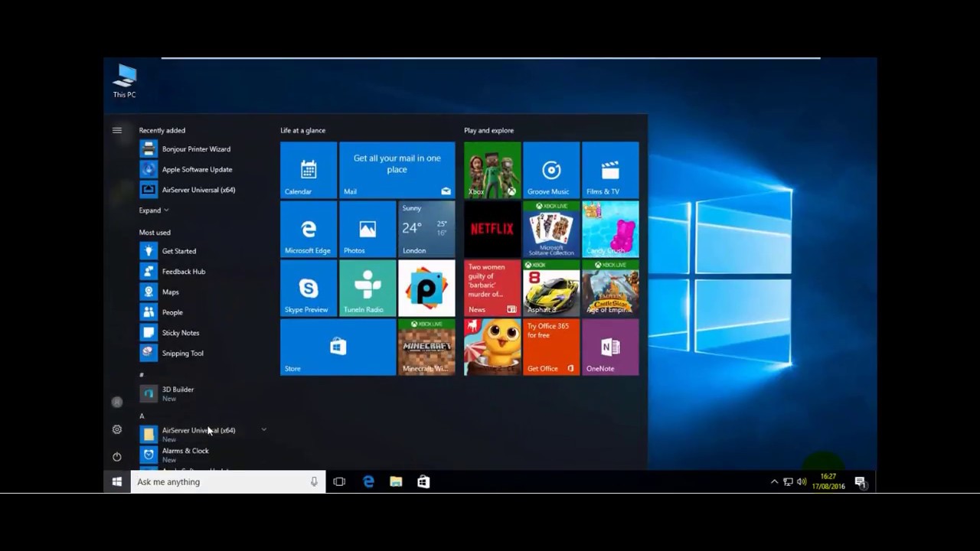Open the Films & TV tile

point(610,170)
